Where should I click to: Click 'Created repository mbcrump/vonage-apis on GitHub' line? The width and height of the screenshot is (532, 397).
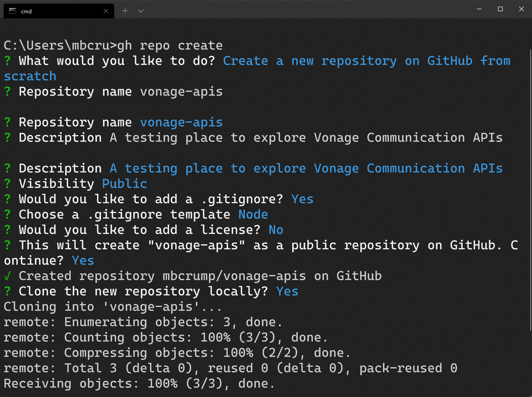tap(200, 276)
